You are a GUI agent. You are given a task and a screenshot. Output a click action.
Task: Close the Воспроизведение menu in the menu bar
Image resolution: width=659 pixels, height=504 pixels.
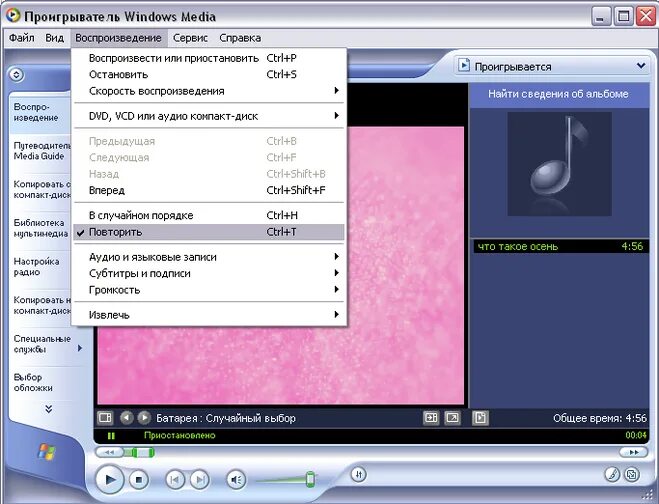119,38
